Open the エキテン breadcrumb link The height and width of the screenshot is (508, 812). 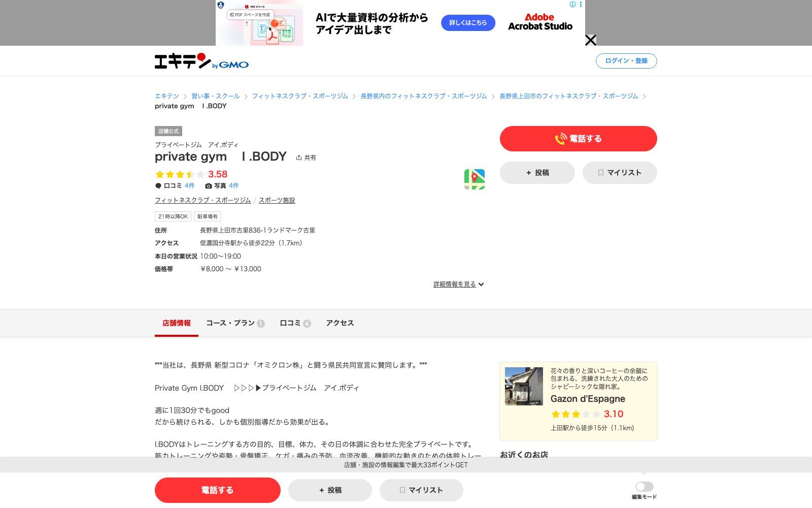point(167,96)
